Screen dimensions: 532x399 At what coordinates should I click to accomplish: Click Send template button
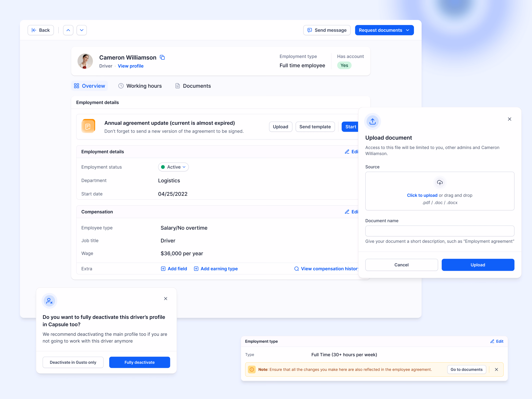pyautogui.click(x=315, y=127)
